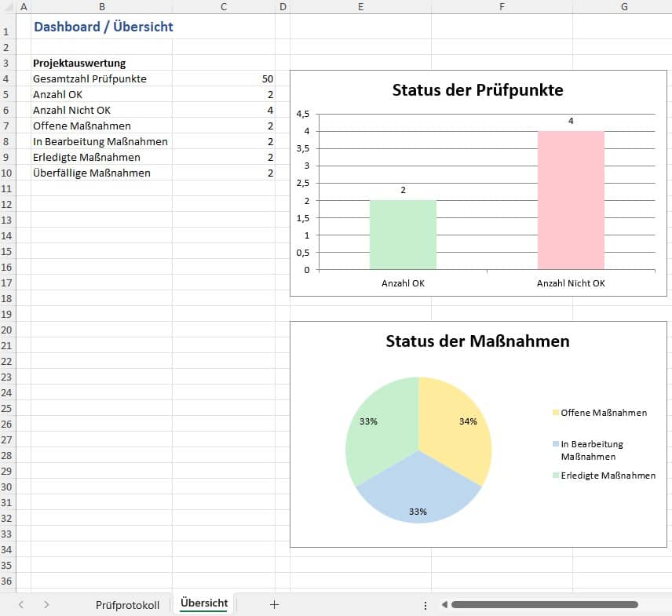Click the horizontal scrollbar left arrow
Screen dimensions: 672x616
(444, 605)
